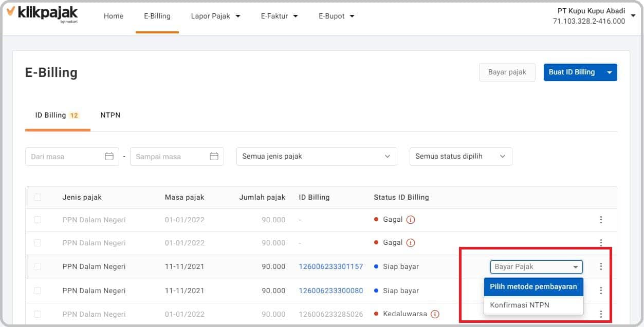
Task: Show info icon beside second Gagal status
Action: click(x=411, y=243)
